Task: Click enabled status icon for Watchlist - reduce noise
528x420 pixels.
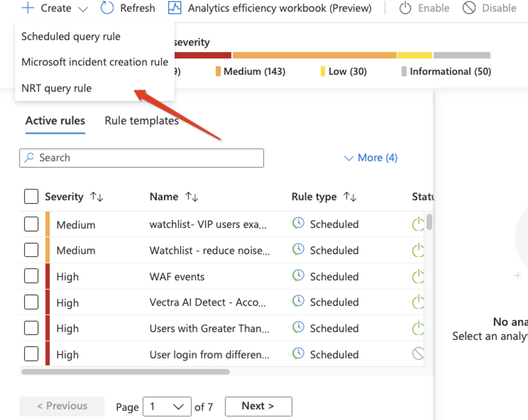Action: click(418, 250)
